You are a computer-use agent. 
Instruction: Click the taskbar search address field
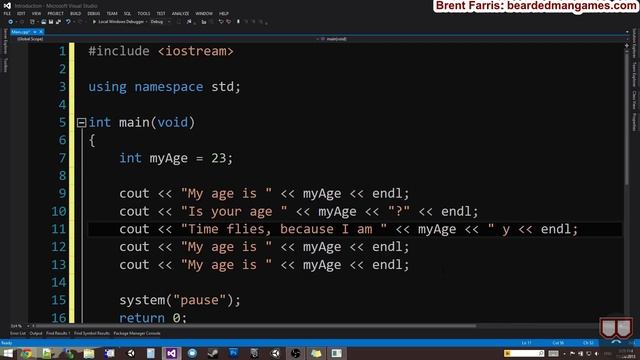(x=524, y=353)
